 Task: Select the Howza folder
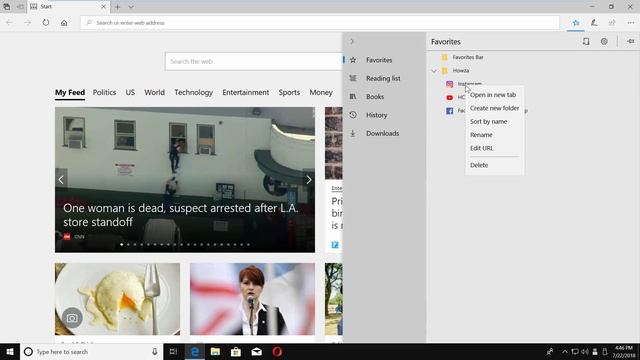point(460,71)
